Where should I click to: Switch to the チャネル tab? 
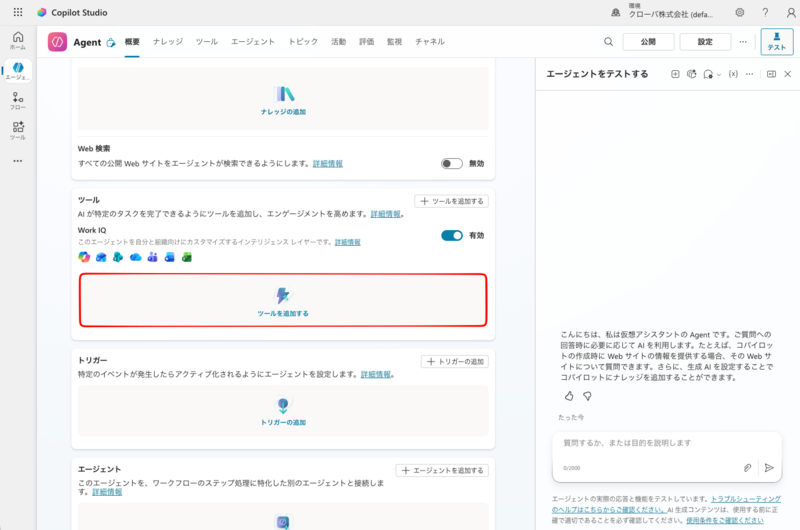(x=430, y=42)
